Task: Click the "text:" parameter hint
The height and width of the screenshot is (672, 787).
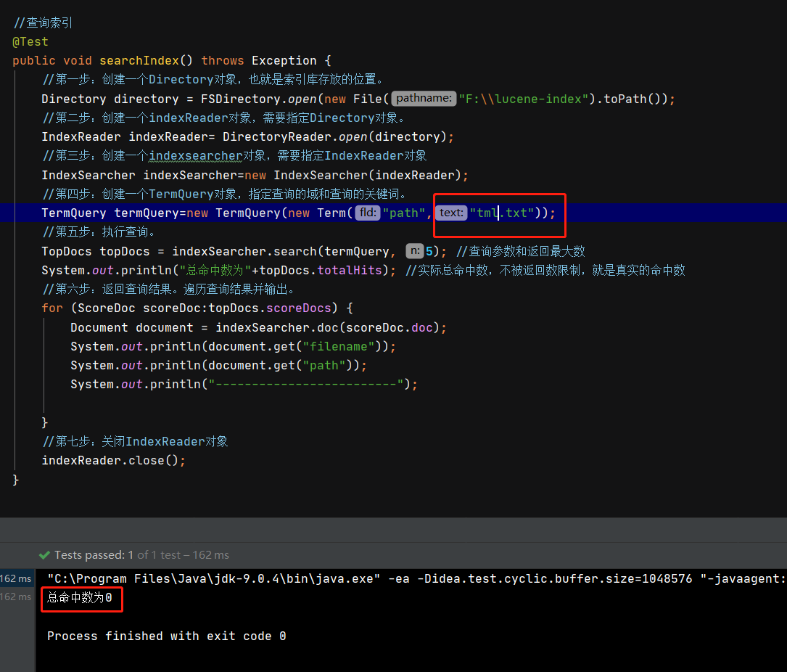Action: click(x=450, y=213)
